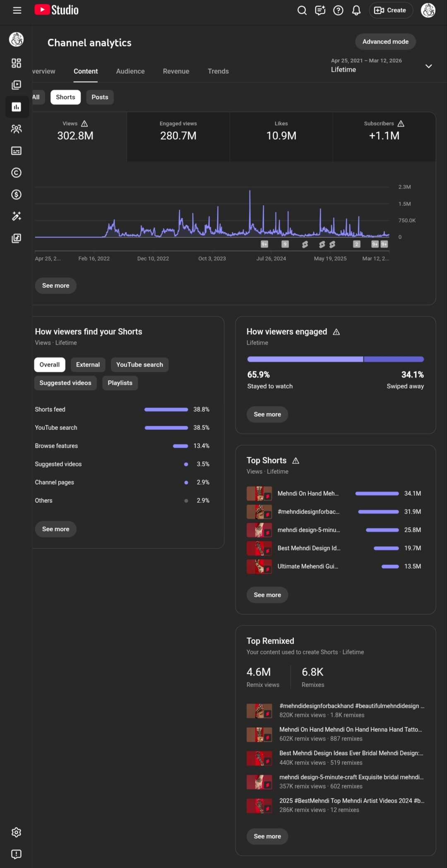
Task: Open the hamburger navigation menu
Action: tap(17, 10)
